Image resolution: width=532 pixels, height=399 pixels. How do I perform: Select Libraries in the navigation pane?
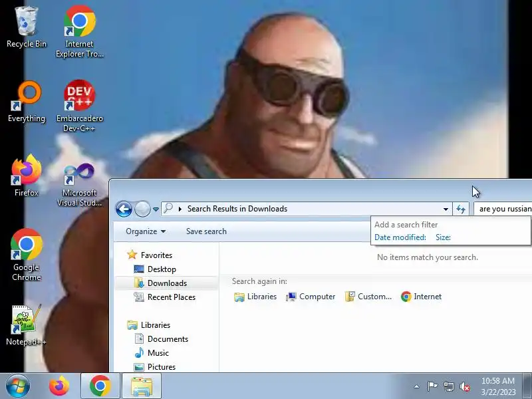click(x=148, y=325)
